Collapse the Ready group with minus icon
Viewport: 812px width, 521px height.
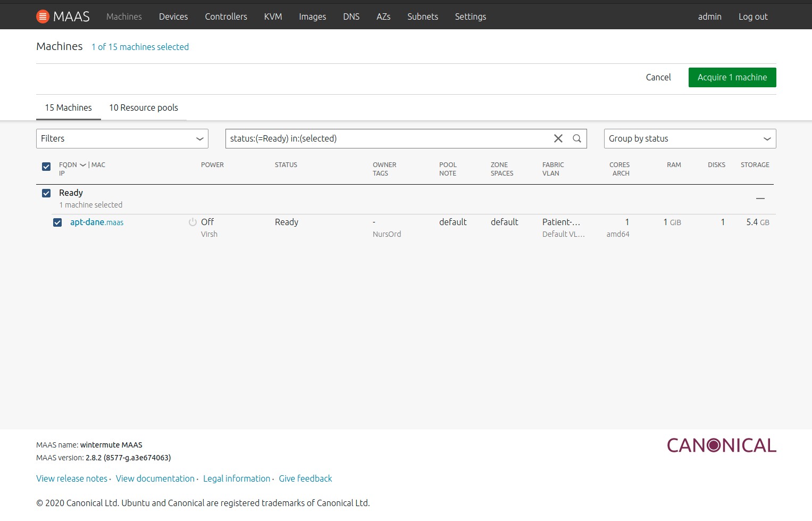(x=760, y=199)
